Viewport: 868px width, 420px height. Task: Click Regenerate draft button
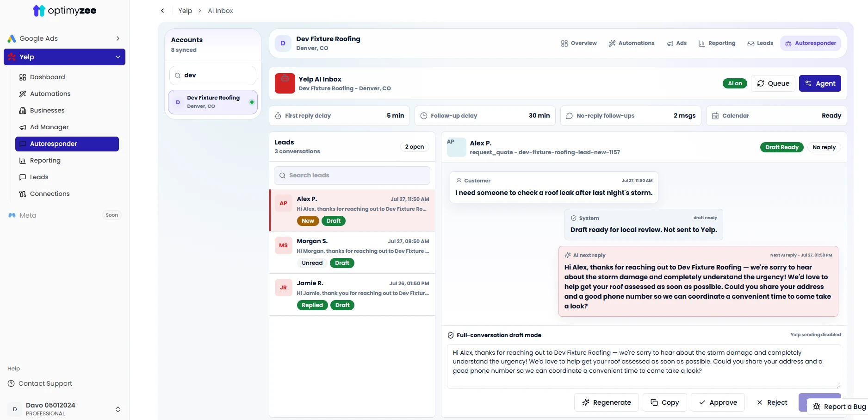[607, 402]
